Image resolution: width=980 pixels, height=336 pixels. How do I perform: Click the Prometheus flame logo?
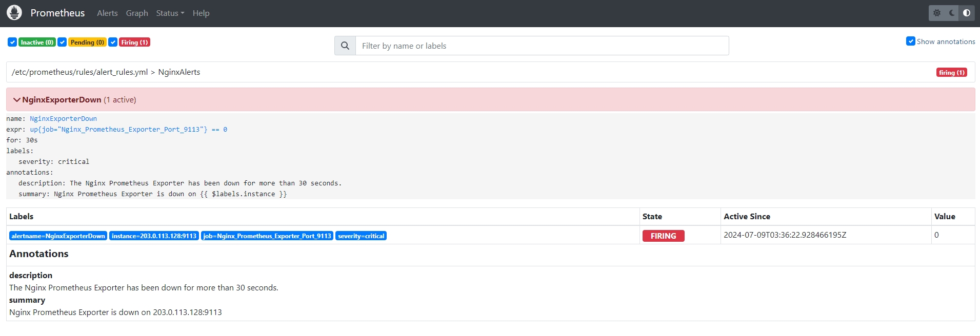[14, 13]
